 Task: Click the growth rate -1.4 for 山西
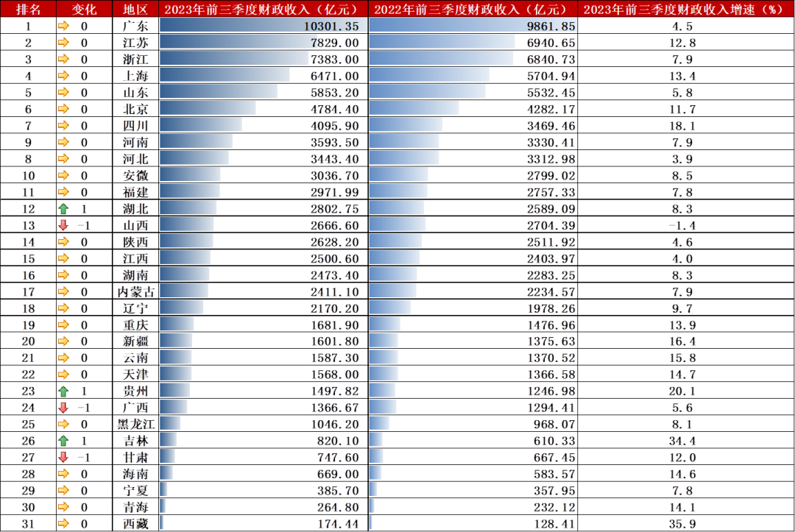(x=682, y=225)
